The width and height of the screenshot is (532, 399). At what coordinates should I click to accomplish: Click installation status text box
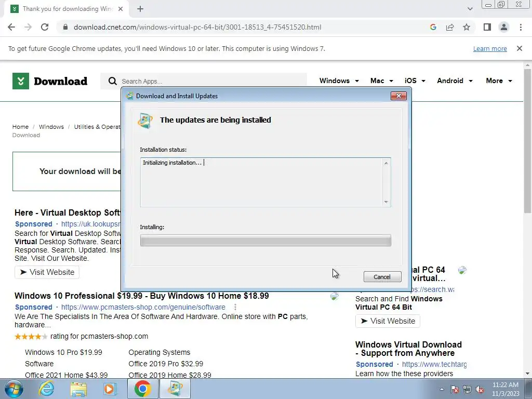click(x=265, y=182)
